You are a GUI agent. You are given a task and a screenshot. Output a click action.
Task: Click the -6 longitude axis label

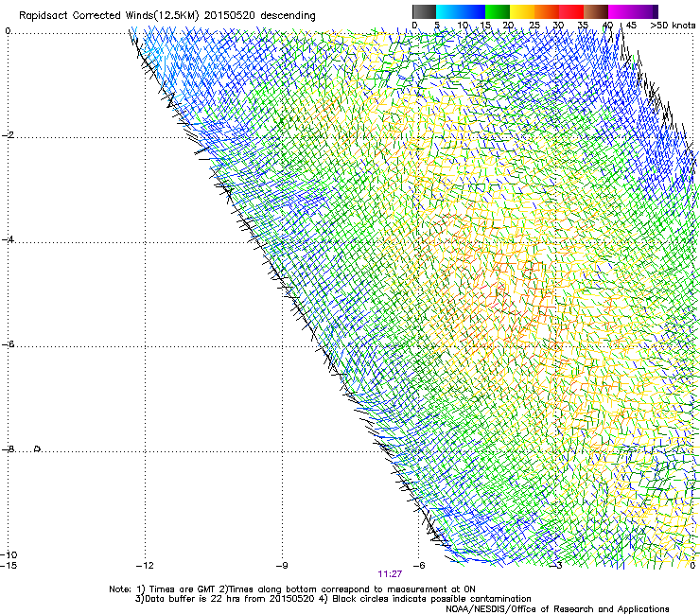(419, 566)
